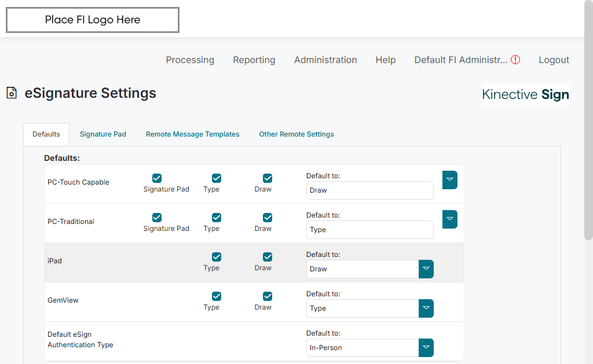Open the PC-Traditional default dropdown arrow
This screenshot has width=593, height=364.
(450, 219)
